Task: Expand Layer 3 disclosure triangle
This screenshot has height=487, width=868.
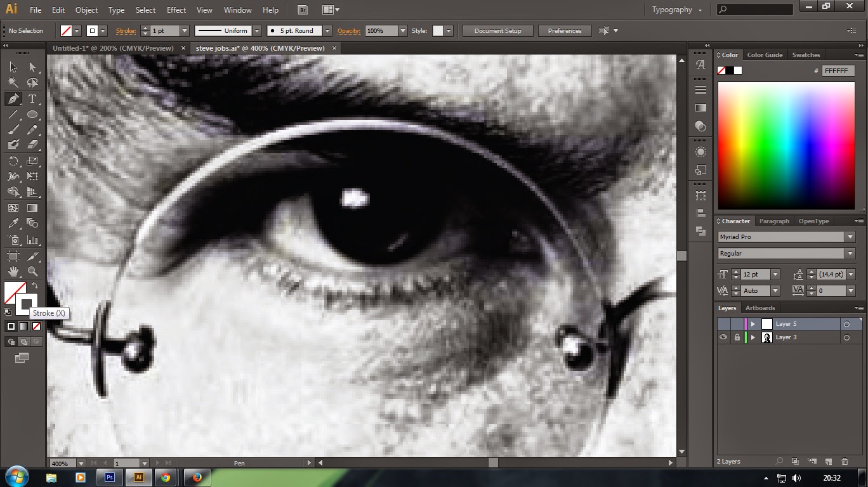Action: click(753, 337)
